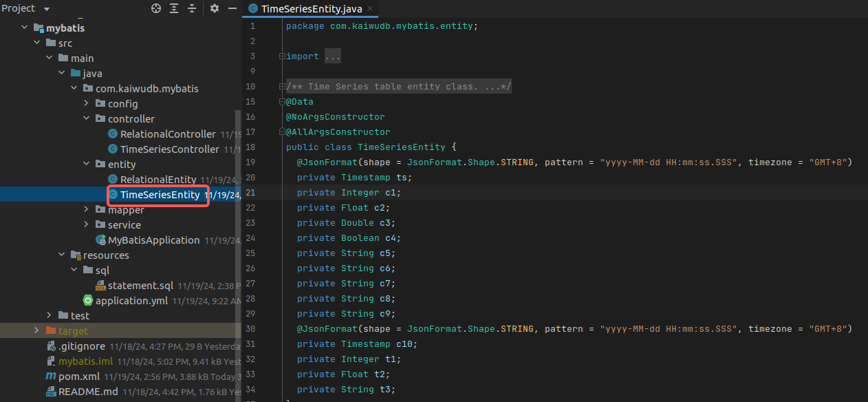The width and height of the screenshot is (868, 402).
Task: Expand the config package folder
Action: [x=86, y=103]
